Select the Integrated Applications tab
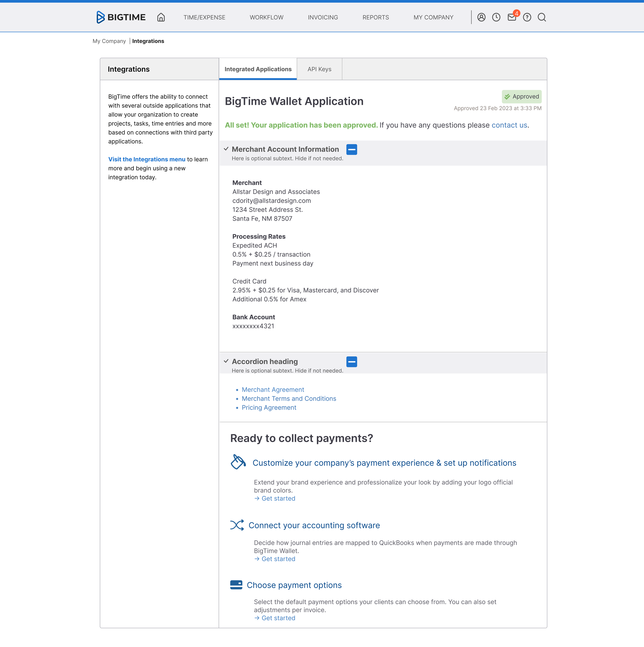The image size is (644, 647). pyautogui.click(x=258, y=69)
